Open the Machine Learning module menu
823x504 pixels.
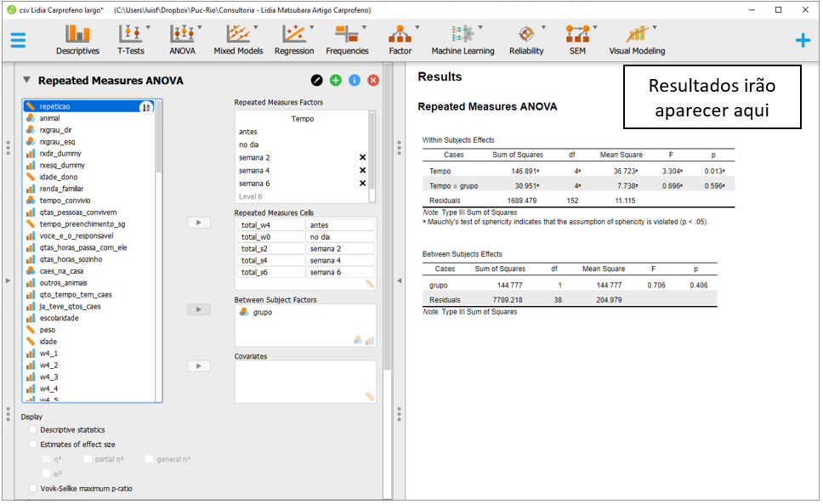[463, 39]
